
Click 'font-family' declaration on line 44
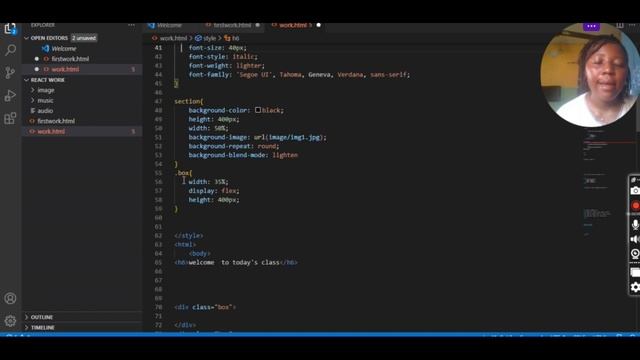299,75
